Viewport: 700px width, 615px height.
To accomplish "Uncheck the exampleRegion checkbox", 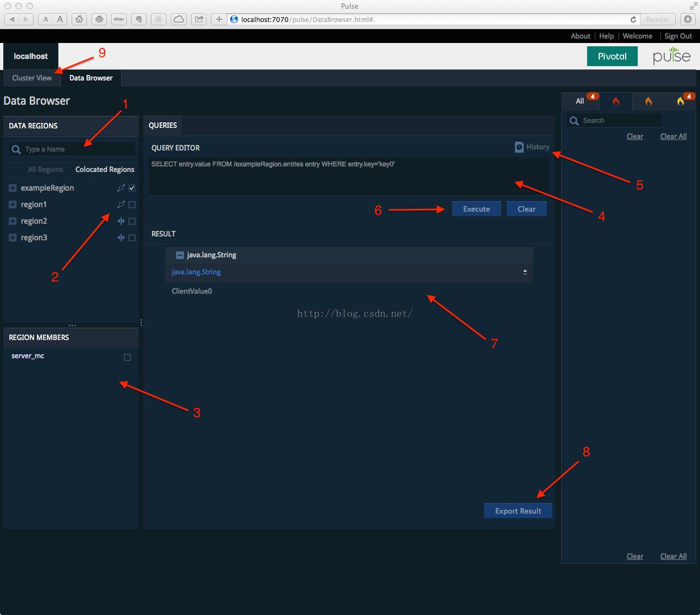I will [x=132, y=188].
